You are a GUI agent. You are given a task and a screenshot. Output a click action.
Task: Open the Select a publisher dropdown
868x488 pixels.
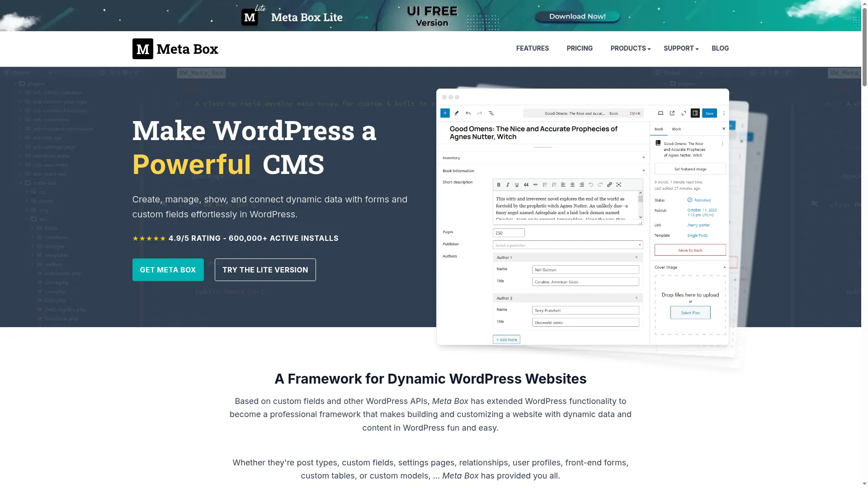click(568, 245)
